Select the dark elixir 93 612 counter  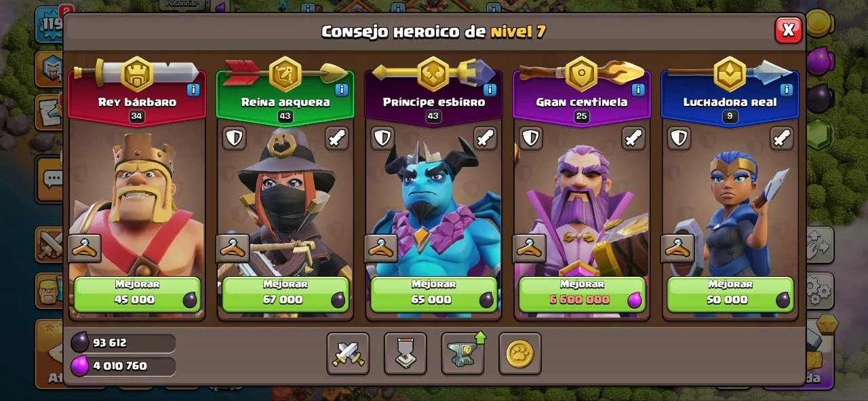122,343
